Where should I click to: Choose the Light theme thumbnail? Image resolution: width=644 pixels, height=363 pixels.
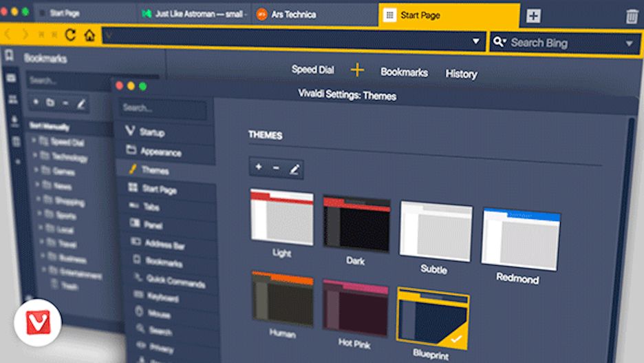(x=282, y=217)
